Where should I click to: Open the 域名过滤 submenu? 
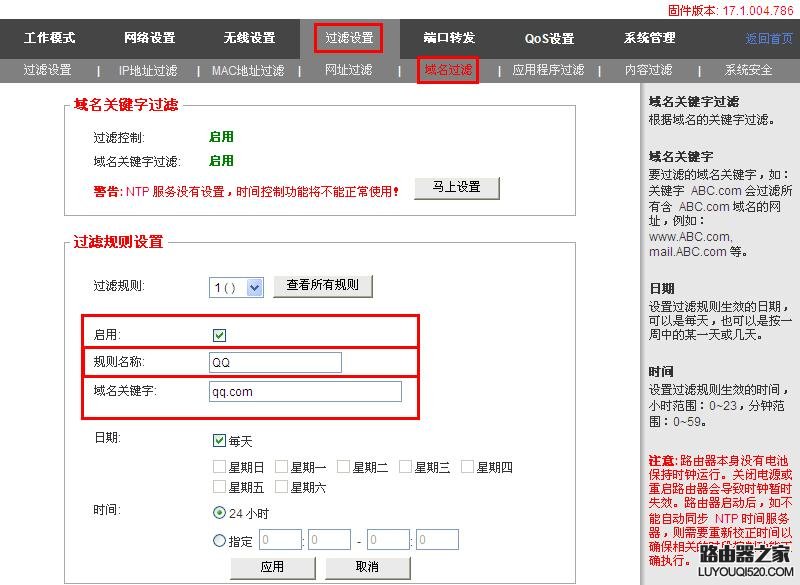coord(448,70)
